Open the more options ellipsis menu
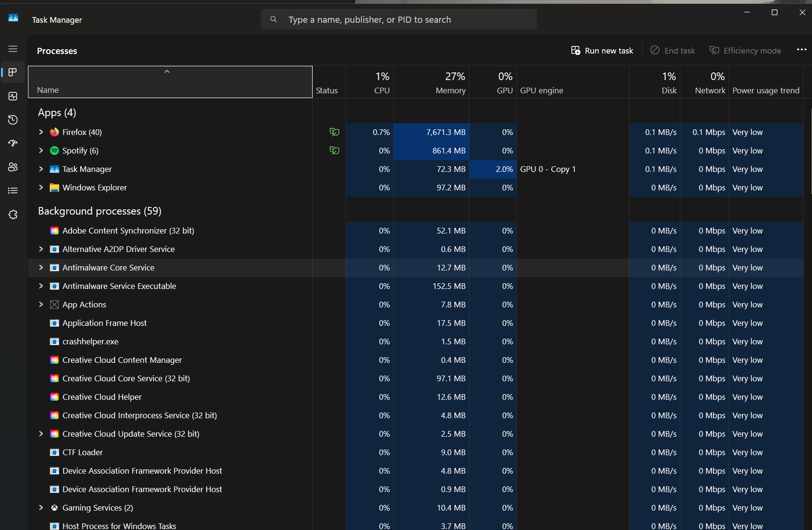 [802, 50]
